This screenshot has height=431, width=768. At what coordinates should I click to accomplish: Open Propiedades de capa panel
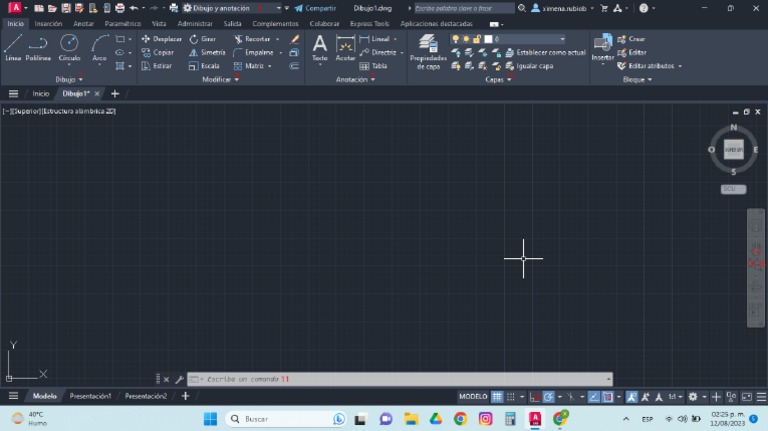pyautogui.click(x=428, y=51)
